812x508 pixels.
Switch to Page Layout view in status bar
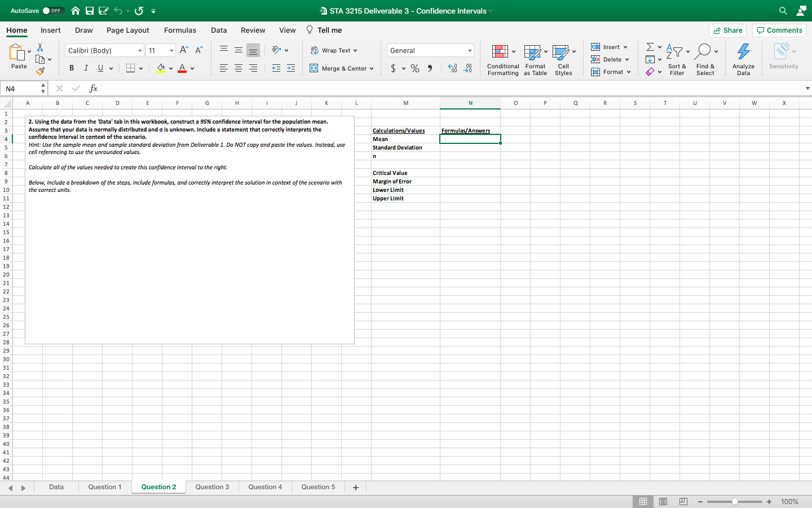pyautogui.click(x=663, y=502)
